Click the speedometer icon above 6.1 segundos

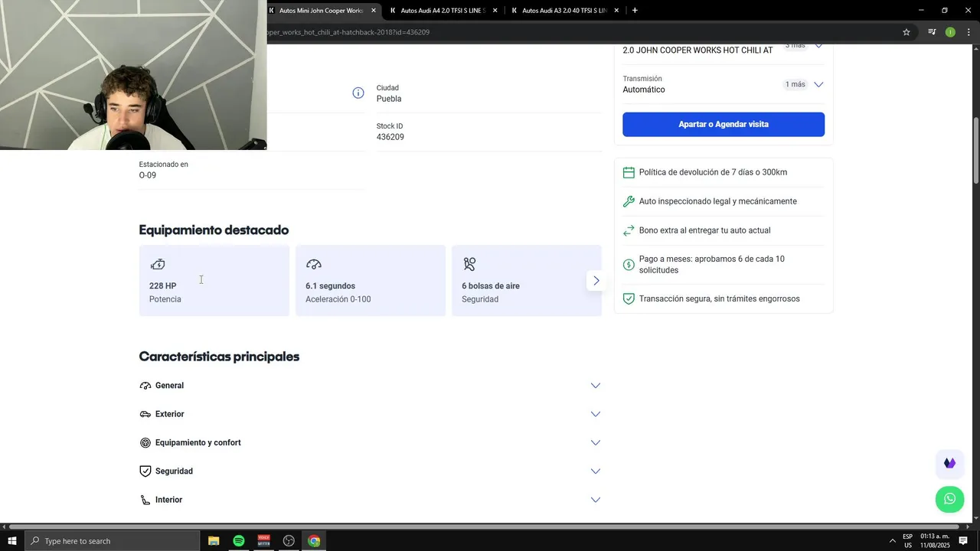pos(314,265)
